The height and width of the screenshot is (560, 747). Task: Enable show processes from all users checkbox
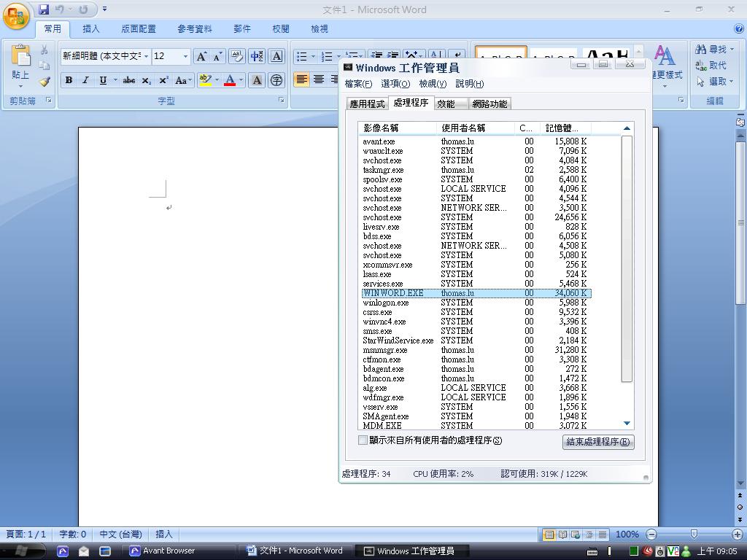coord(363,440)
